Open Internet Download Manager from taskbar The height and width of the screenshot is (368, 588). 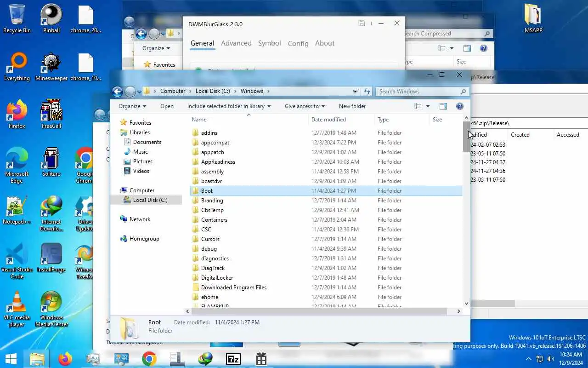coord(205,359)
